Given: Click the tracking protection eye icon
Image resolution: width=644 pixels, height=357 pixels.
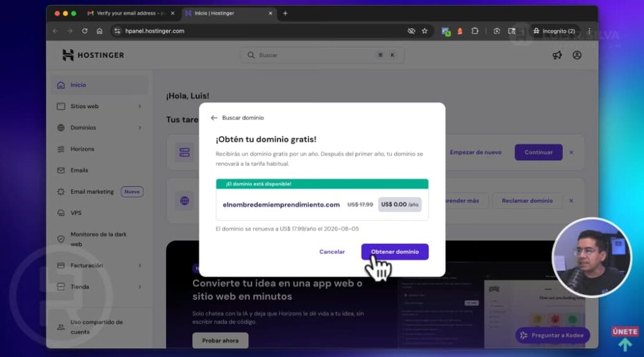Looking at the screenshot, I should point(411,31).
